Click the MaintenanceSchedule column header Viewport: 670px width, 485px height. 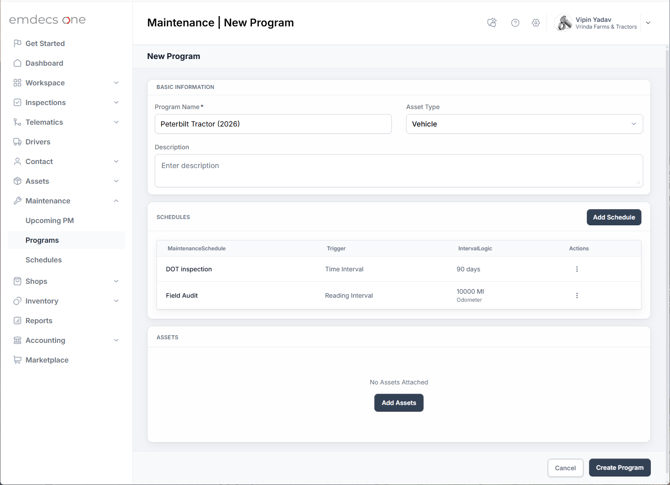[x=197, y=248]
